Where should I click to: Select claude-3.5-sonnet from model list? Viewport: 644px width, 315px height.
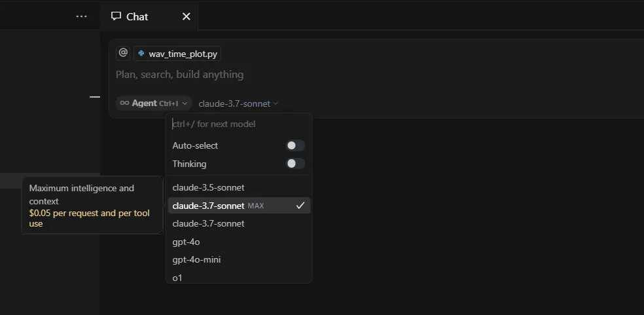[239, 187]
